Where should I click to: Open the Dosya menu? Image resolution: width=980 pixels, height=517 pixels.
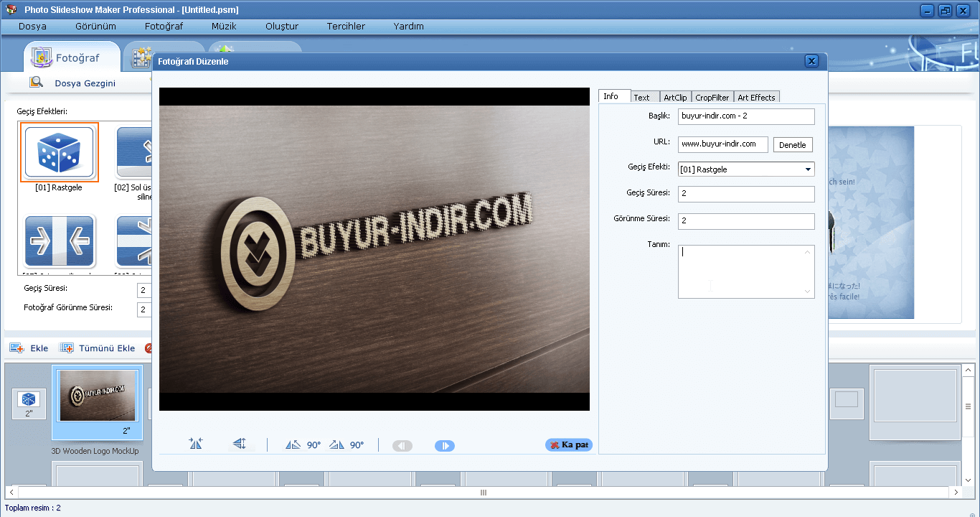pos(33,26)
